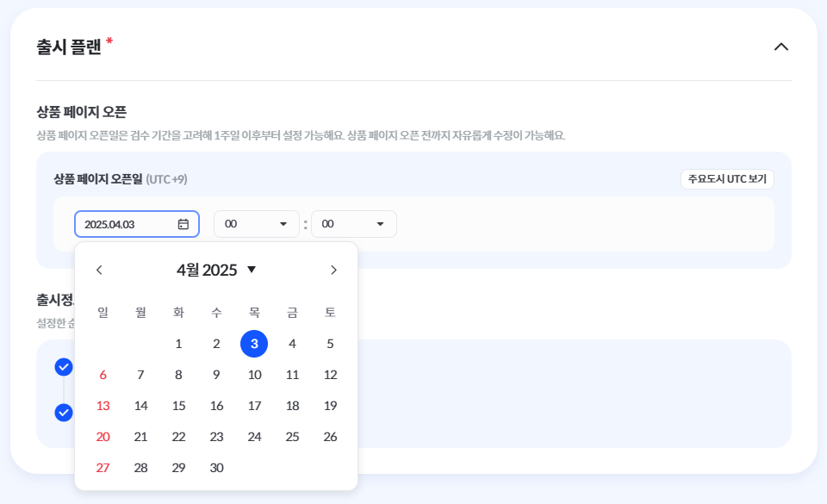Select date 9 in the calendar
827x504 pixels.
coord(216,375)
